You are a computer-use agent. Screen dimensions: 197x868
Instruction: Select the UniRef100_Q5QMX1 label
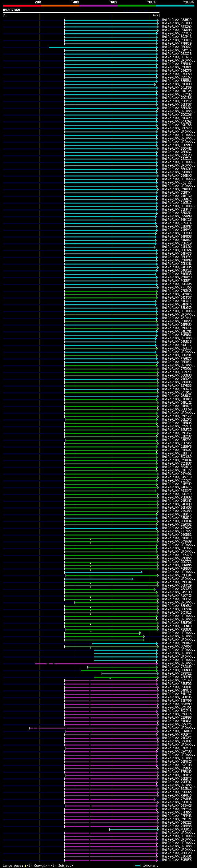(x=177, y=67)
